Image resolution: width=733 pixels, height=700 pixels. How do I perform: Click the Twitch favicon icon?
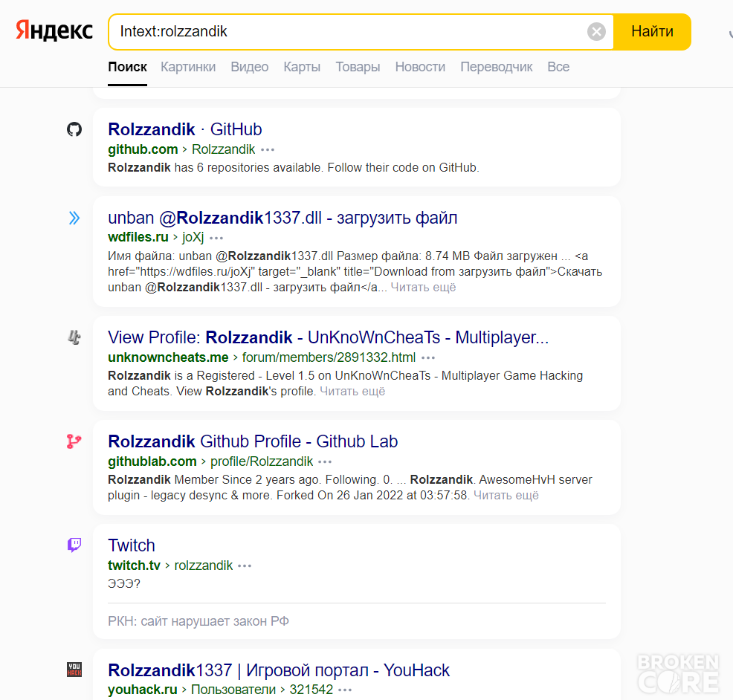pos(74,545)
